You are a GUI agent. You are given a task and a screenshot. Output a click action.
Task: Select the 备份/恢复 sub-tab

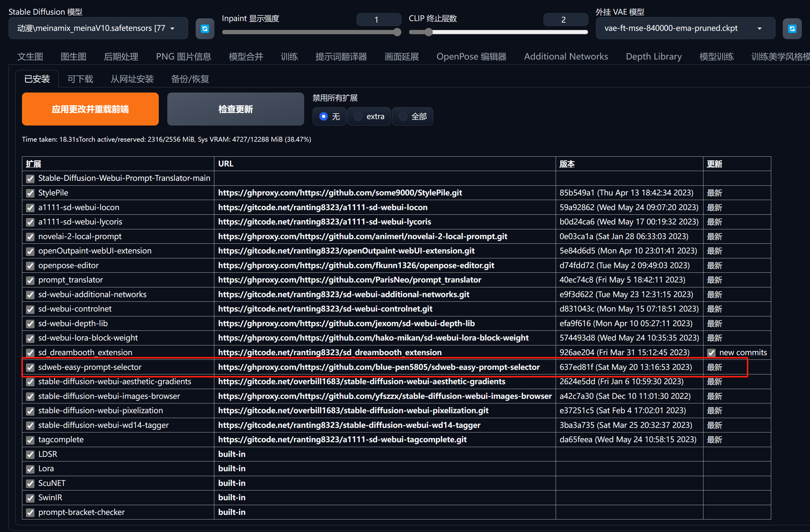(190, 79)
